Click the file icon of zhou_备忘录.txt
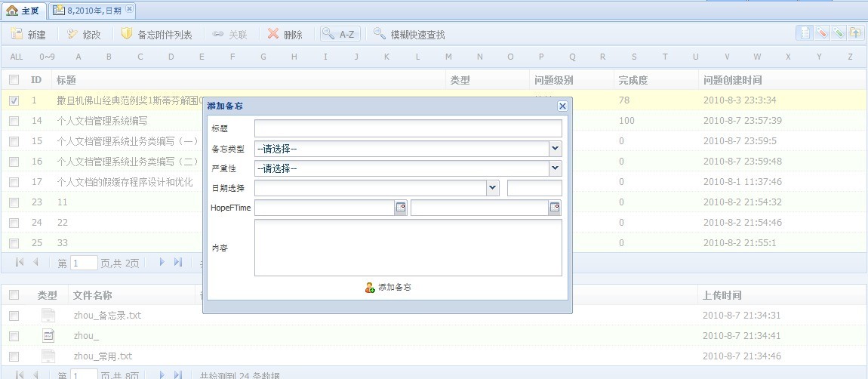This screenshot has height=379, width=868. (x=48, y=316)
